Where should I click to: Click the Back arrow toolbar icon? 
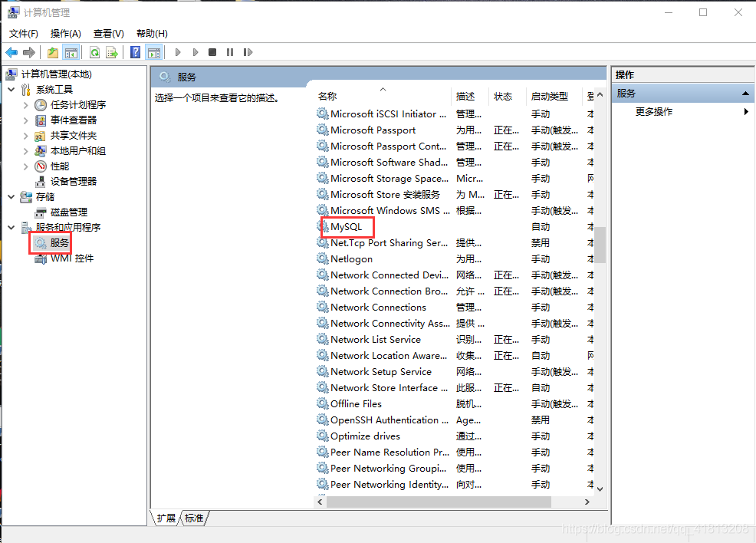pyautogui.click(x=12, y=52)
